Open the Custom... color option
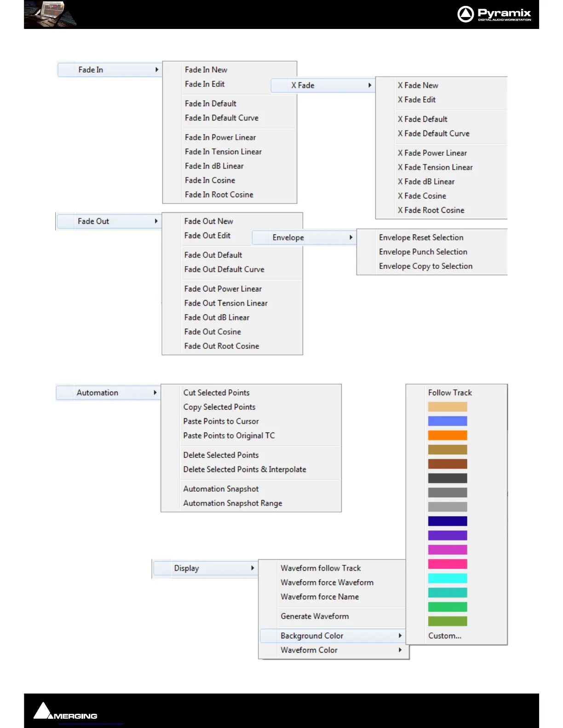Viewport: 563px width, 728px height. (445, 636)
